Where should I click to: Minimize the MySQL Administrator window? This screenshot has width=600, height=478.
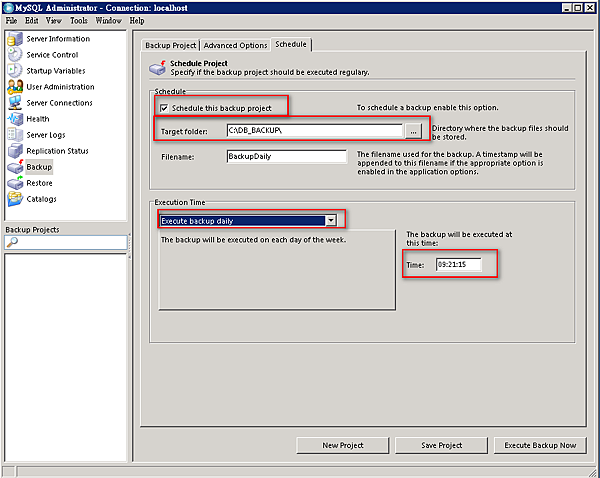[x=567, y=8]
